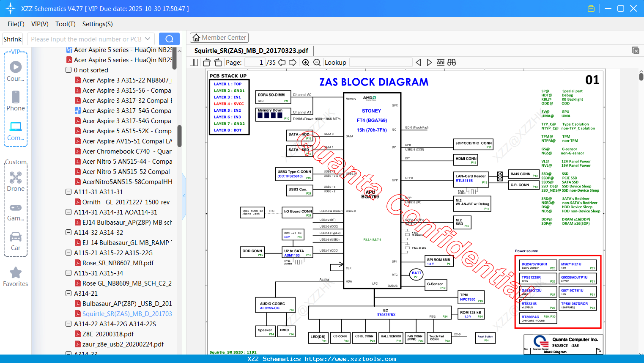Open 'Rose GL_NB8609_MB_SCH_C2_2' file
The height and width of the screenshot is (363, 644).
click(x=123, y=283)
